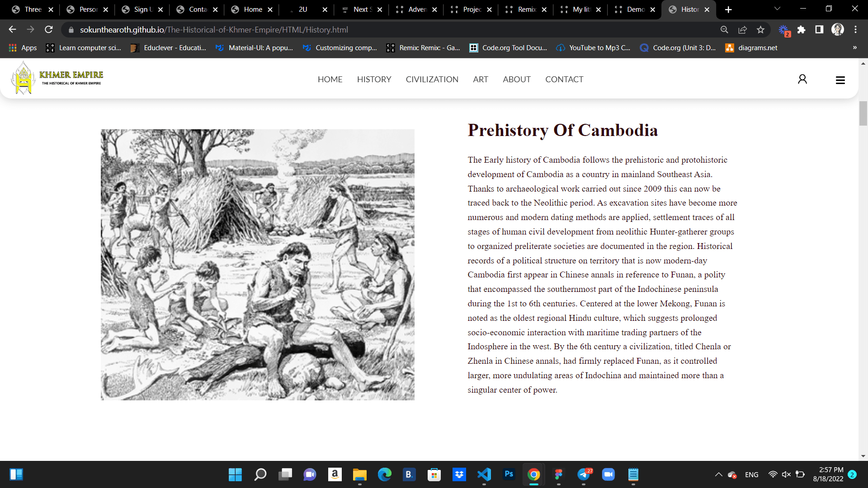Image resolution: width=868 pixels, height=488 pixels.
Task: Open File Explorer from taskbar
Action: 360,474
